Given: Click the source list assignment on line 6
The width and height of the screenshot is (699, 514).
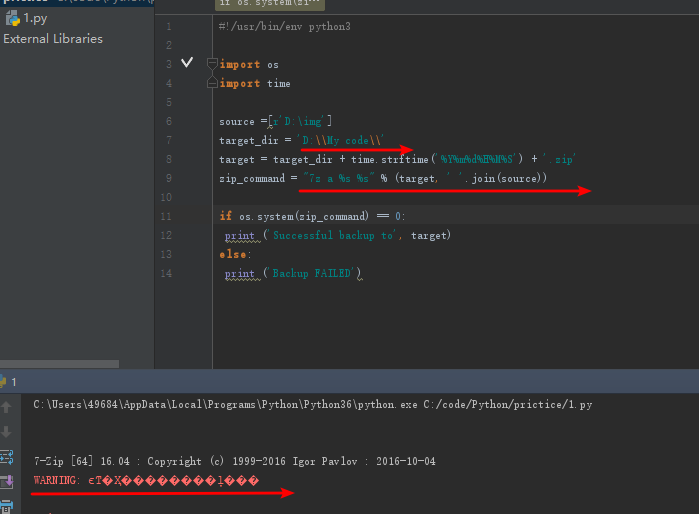Looking at the screenshot, I should (x=275, y=121).
